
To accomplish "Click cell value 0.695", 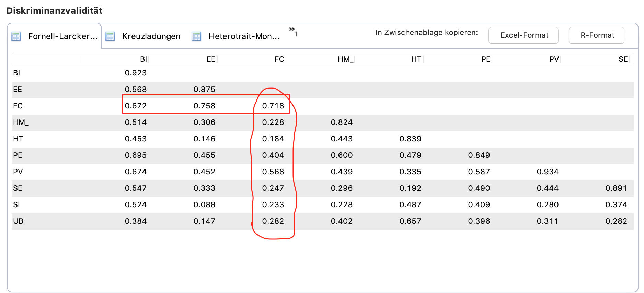I will tap(136, 155).
